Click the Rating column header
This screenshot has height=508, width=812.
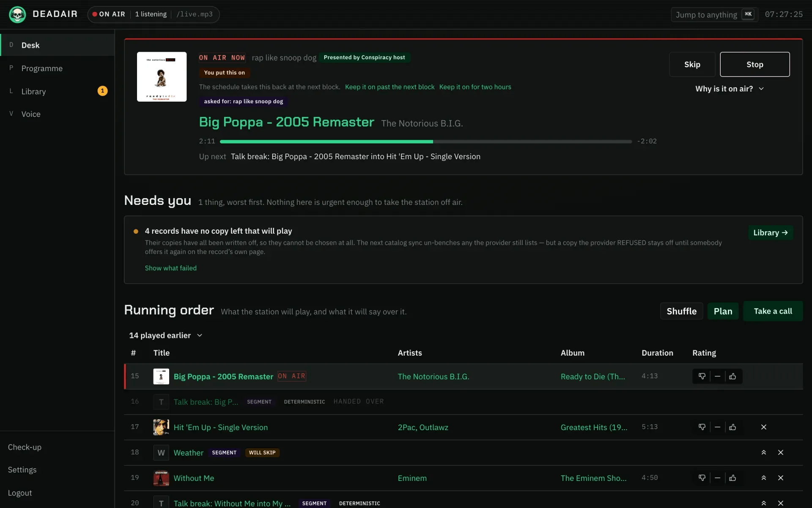pos(704,353)
